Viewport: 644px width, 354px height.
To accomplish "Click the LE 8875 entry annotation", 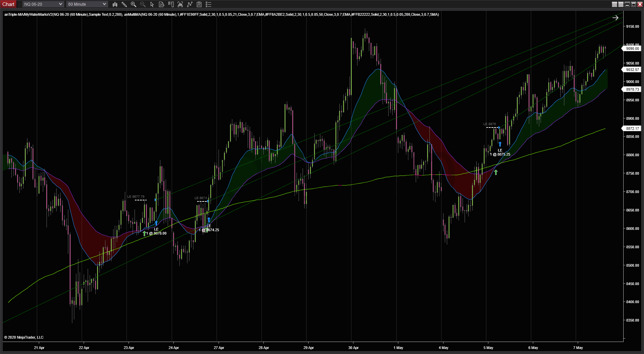I will pos(490,124).
